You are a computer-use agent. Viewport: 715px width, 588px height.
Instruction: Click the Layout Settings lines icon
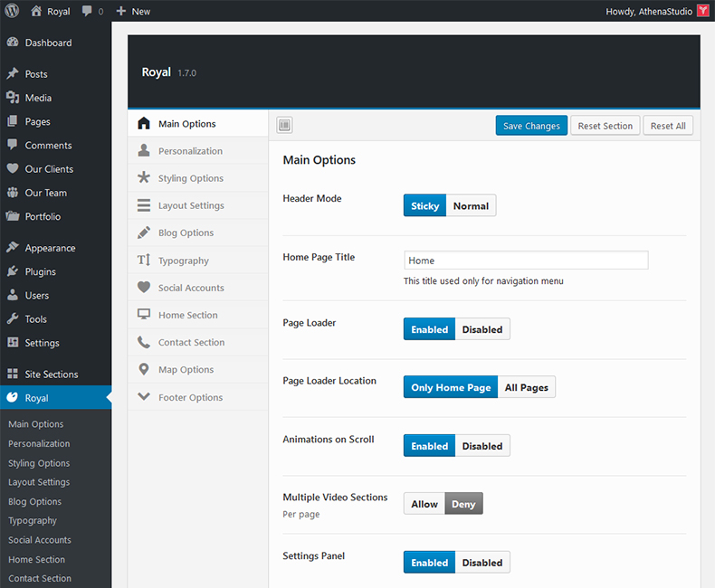tap(144, 205)
